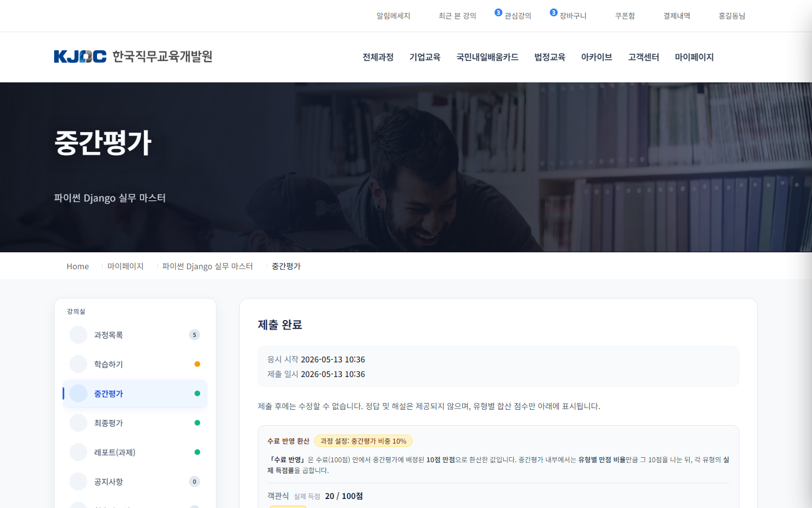Click the orange status dot on 학습하기
This screenshot has height=508, width=812.
(197, 364)
